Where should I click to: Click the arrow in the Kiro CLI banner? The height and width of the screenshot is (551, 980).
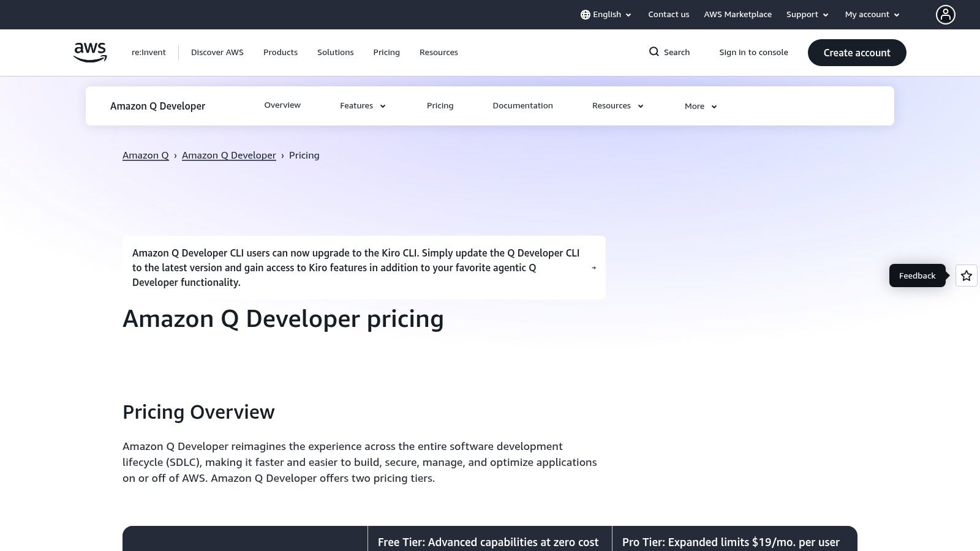(x=594, y=268)
